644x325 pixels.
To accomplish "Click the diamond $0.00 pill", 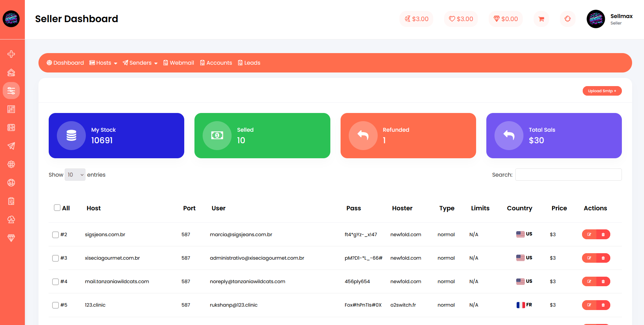I will coord(506,19).
